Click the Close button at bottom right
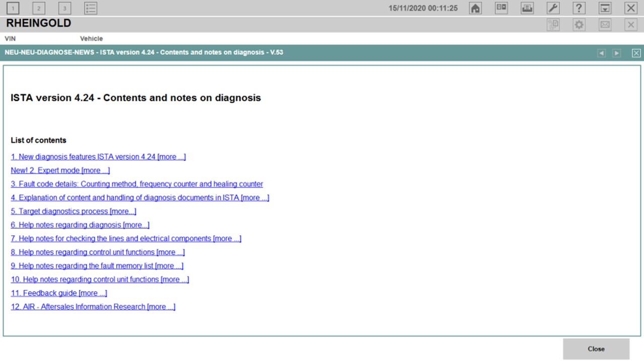 [x=596, y=349]
